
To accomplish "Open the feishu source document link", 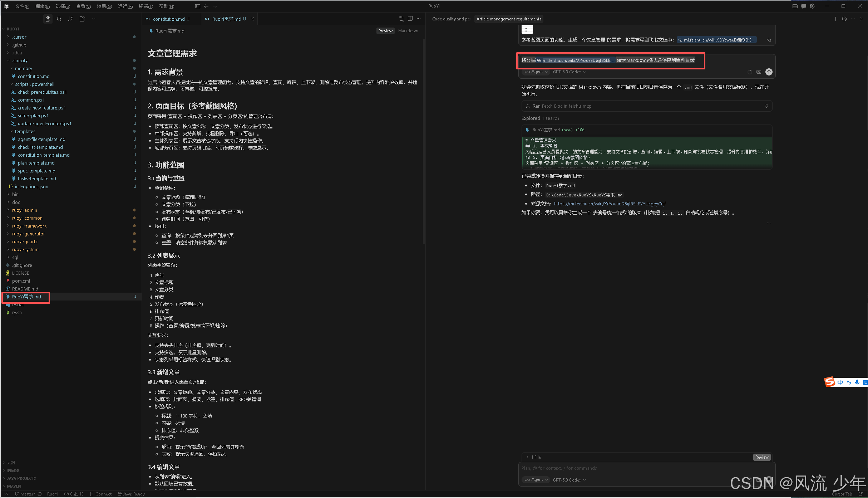I will click(x=610, y=204).
